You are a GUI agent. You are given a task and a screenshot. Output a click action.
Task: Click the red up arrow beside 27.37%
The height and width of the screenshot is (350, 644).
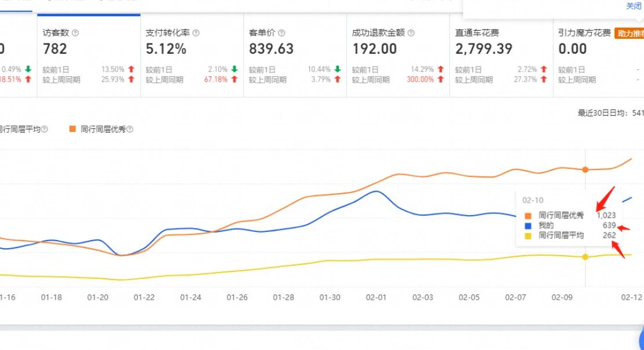[544, 79]
